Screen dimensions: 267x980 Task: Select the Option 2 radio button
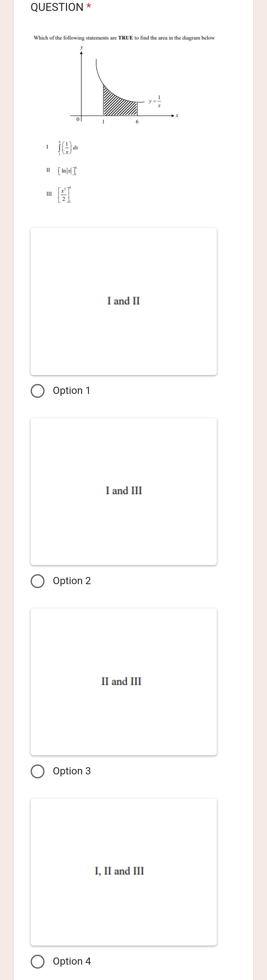click(37, 581)
